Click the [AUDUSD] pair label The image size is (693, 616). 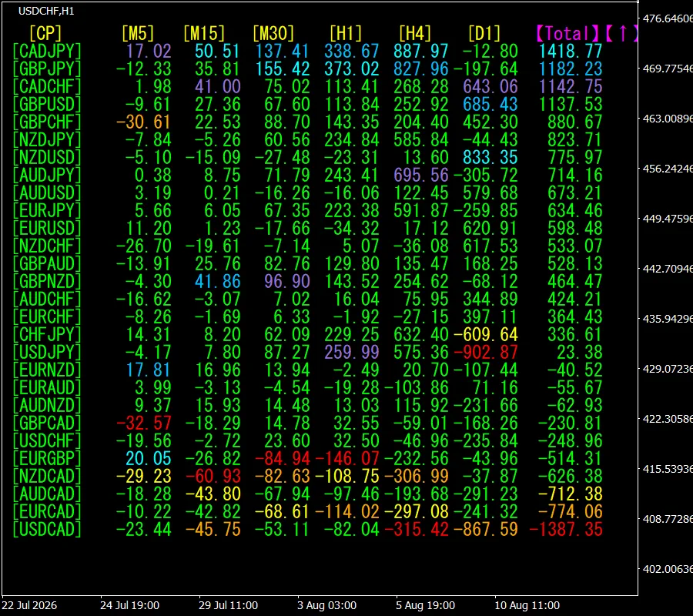tap(47, 192)
